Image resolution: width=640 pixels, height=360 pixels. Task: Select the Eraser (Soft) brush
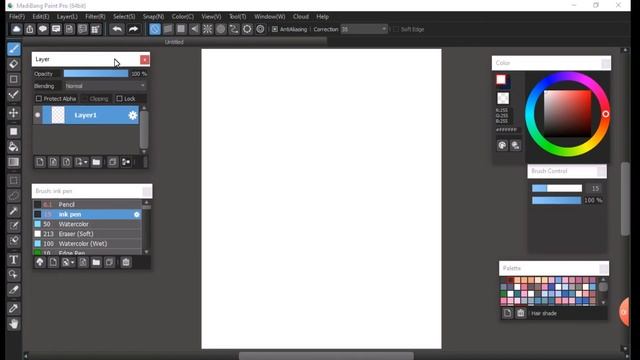[87, 234]
